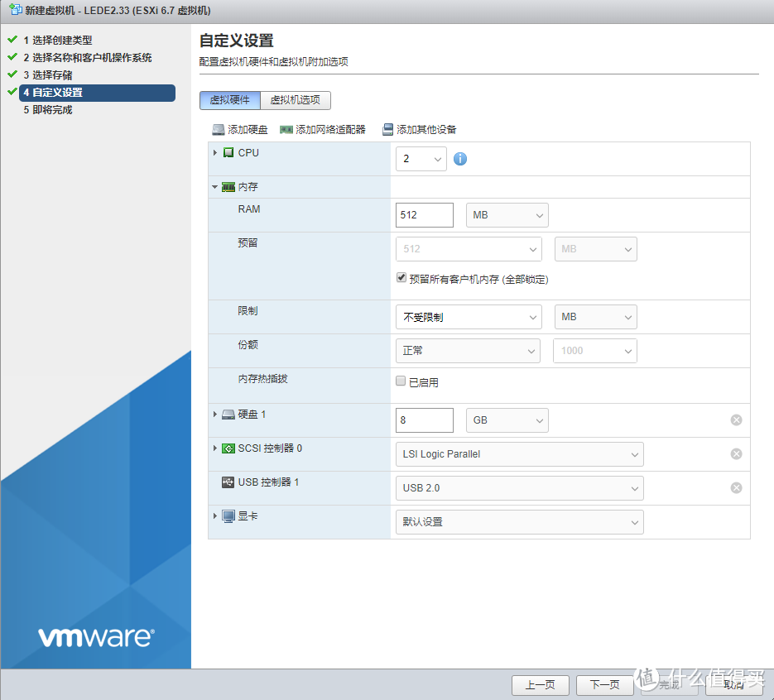Switch to the 虚拟机选项 tab

(294, 100)
